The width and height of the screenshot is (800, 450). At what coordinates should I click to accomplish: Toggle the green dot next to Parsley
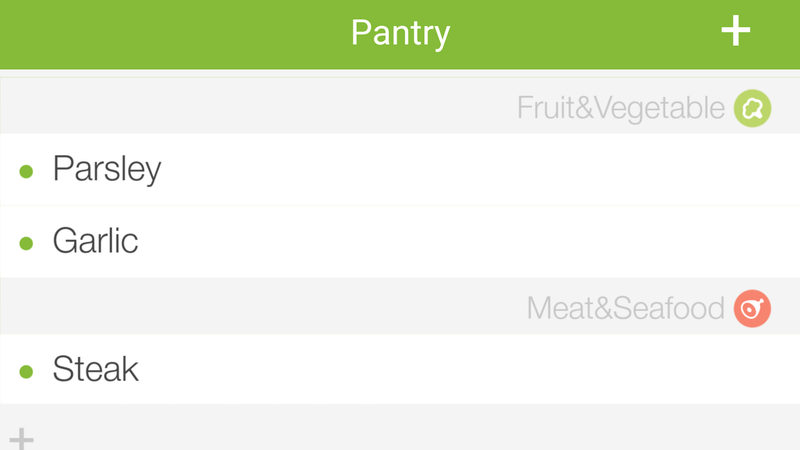[x=26, y=171]
